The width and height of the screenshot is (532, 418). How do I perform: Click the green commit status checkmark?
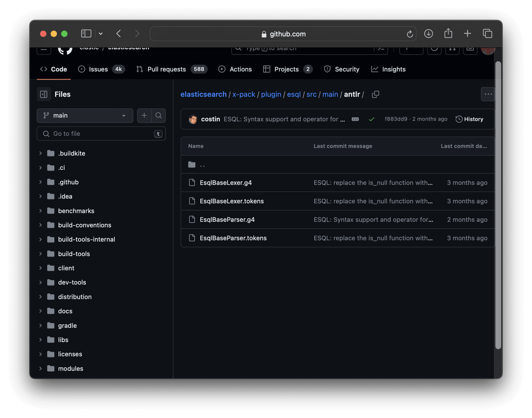point(371,119)
